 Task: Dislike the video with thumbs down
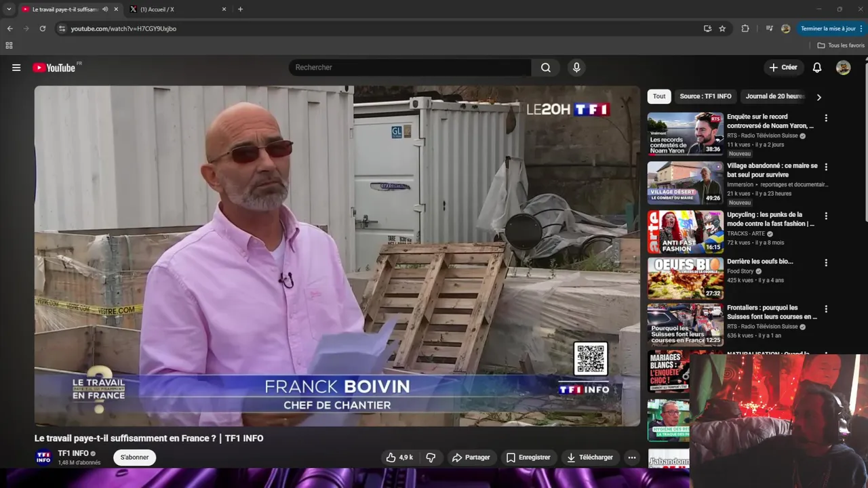431,457
